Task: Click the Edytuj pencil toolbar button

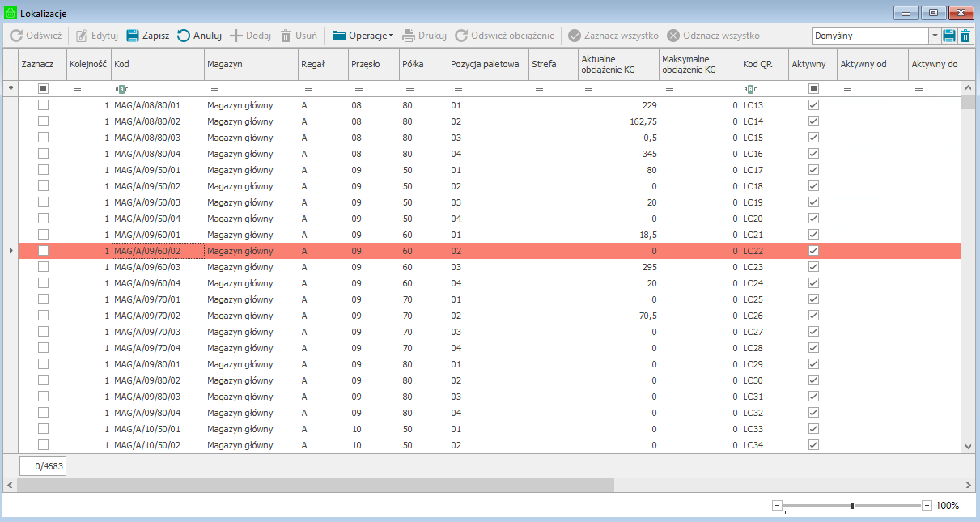Action: coord(97,36)
